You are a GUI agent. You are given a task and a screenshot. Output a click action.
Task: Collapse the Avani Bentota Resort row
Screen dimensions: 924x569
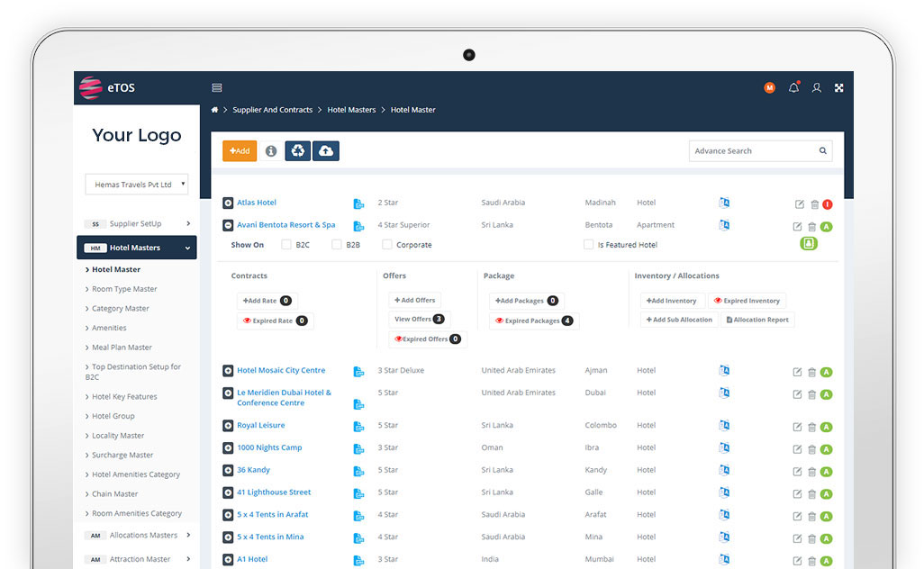228,226
